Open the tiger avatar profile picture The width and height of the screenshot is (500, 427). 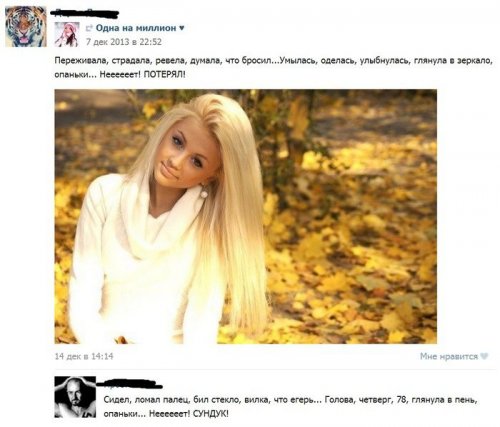26,26
